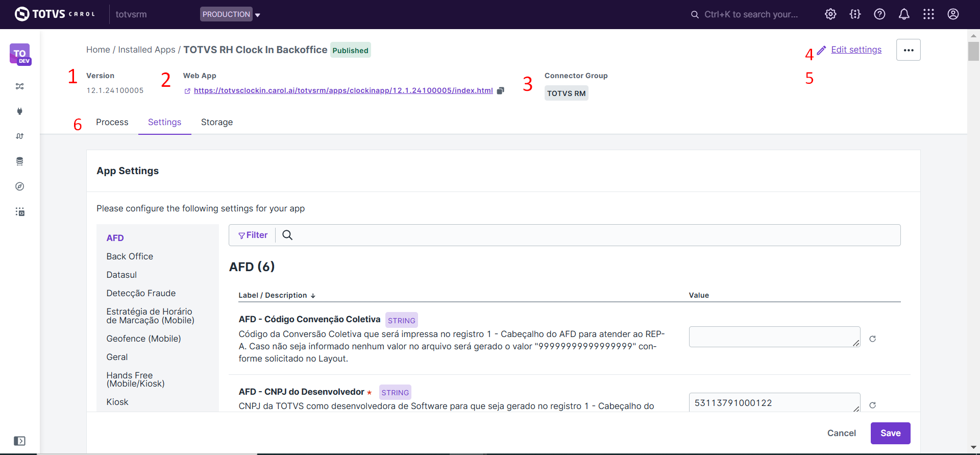Click the search icon in top bar
980x455 pixels.
(x=695, y=15)
